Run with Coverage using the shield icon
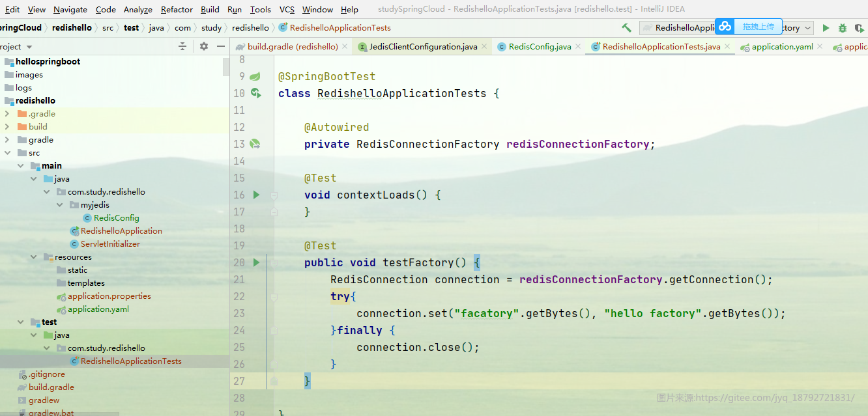 859,28
